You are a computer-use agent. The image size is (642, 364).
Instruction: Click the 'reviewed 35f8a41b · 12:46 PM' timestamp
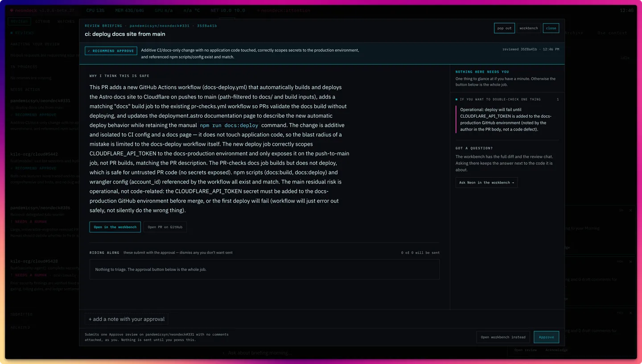coord(531,49)
